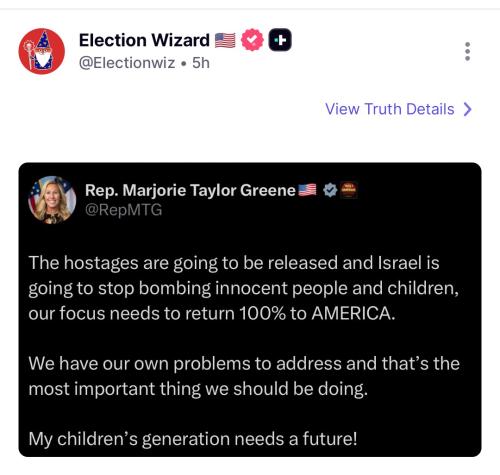This screenshot has width=500, height=475.
Task: Click the red verified checkmark badge
Action: coord(252,40)
